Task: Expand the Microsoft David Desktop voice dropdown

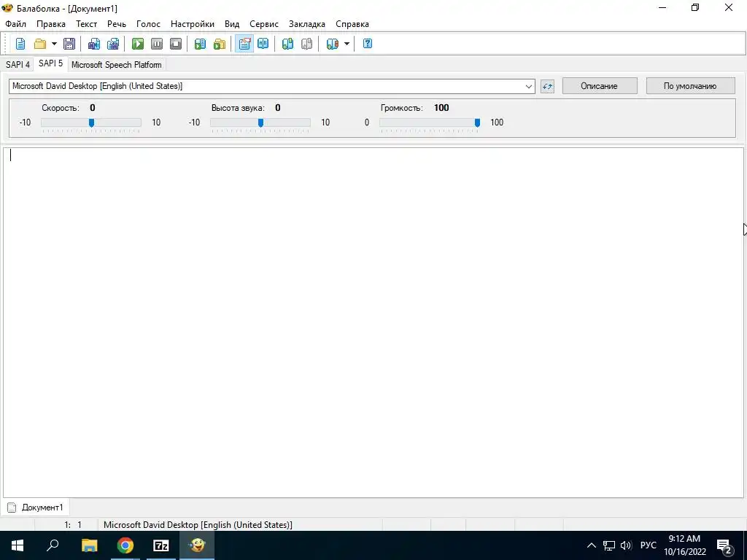Action: point(528,86)
